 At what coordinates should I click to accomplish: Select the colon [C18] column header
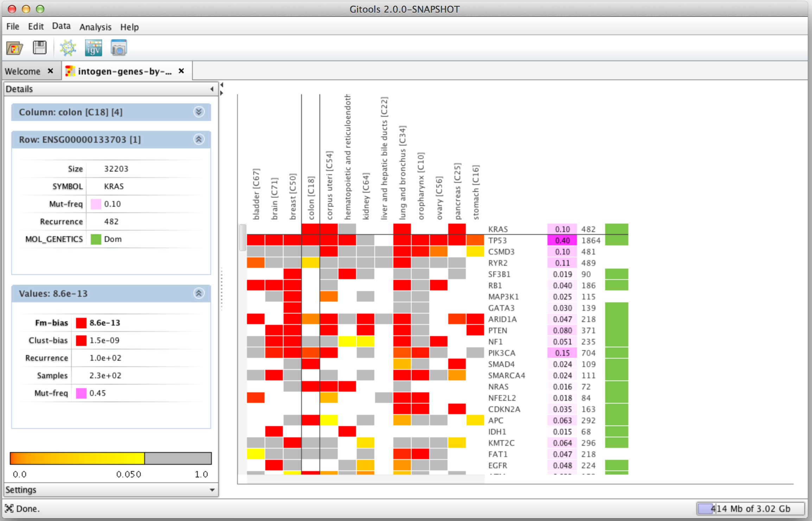tap(311, 198)
